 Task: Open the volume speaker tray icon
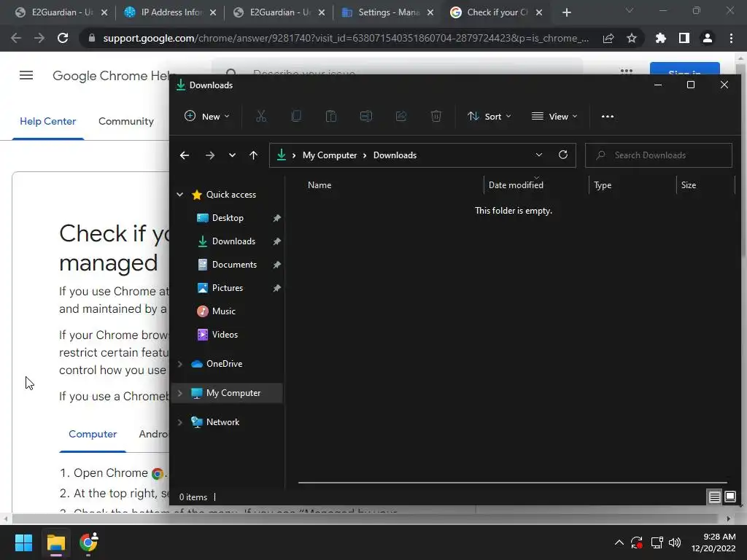(675, 542)
